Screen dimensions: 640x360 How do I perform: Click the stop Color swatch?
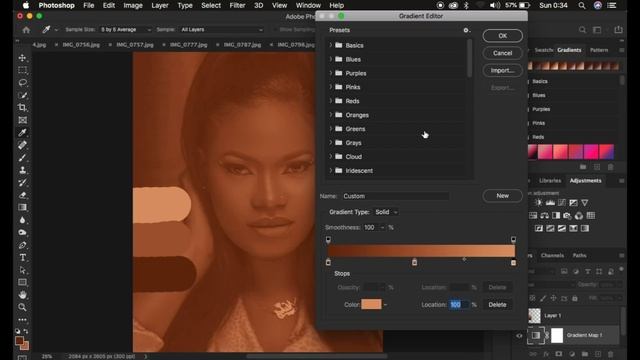(371, 304)
